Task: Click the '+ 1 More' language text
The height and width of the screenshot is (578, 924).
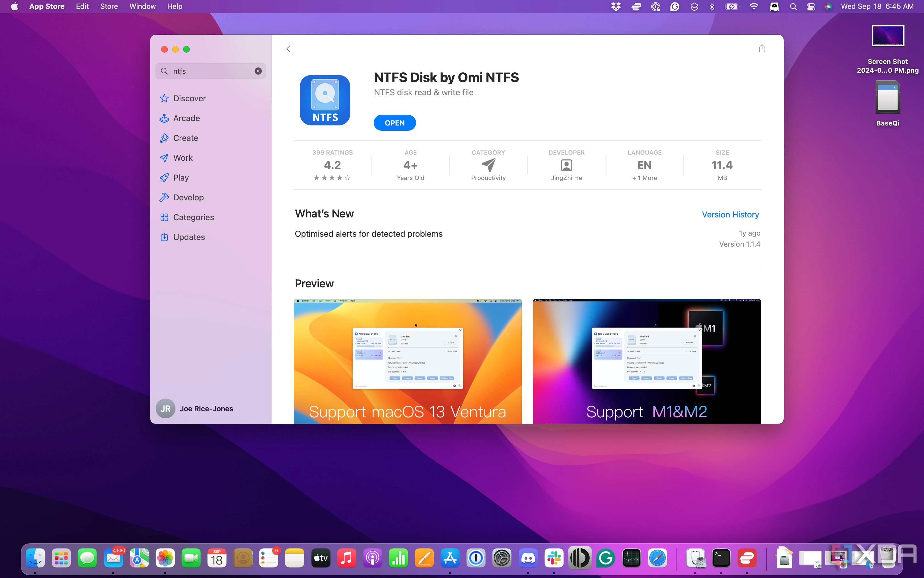Action: pos(645,178)
